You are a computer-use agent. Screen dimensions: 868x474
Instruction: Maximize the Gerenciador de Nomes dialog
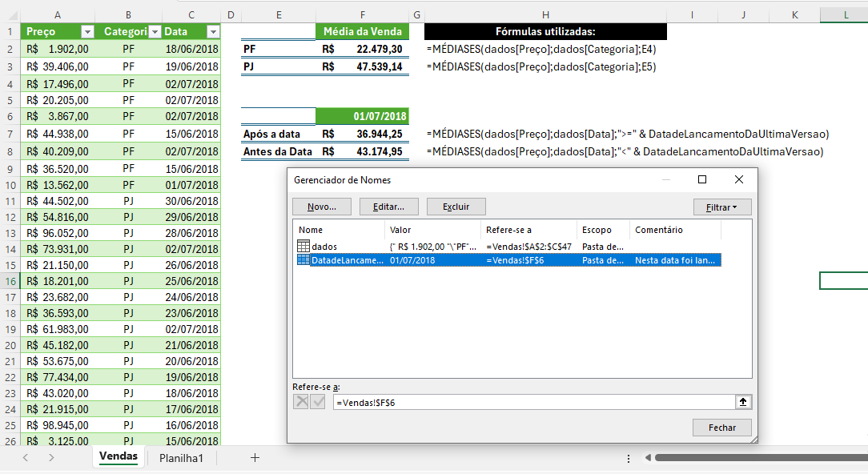pos(702,179)
